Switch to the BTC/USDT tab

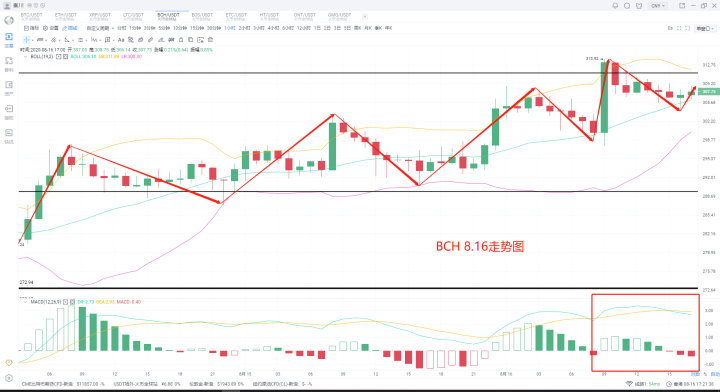(x=31, y=17)
